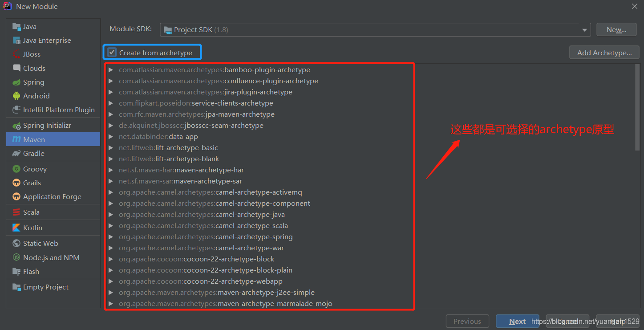Click the Static Web globe icon
The image size is (644, 330).
pyautogui.click(x=16, y=243)
